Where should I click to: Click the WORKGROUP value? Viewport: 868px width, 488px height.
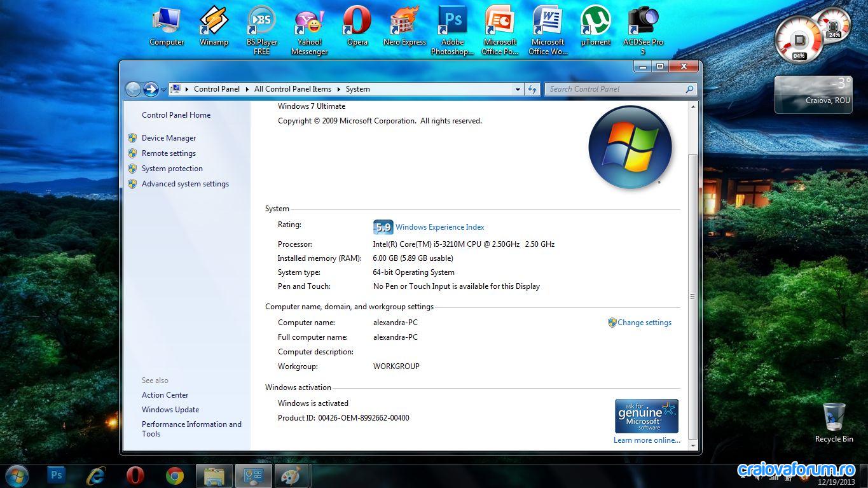coord(396,366)
